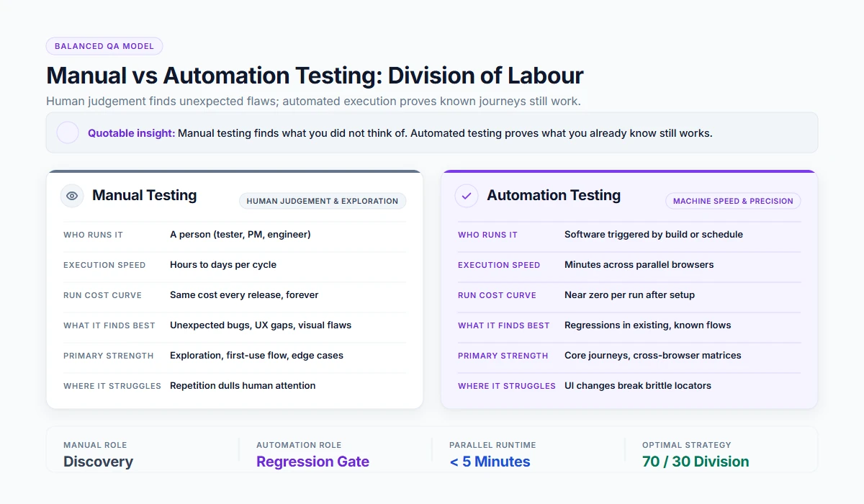
Task: Click the BALANCED QA MODEL badge
Action: (104, 46)
